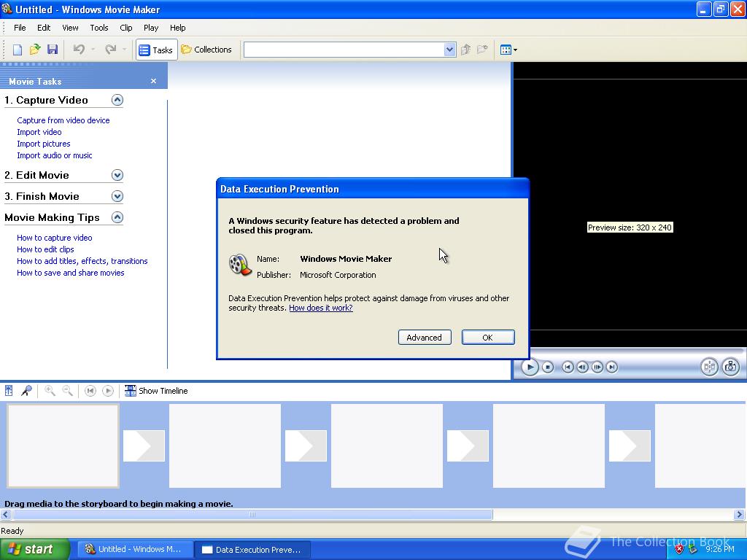Expand the Edit Movie section

pos(117,175)
